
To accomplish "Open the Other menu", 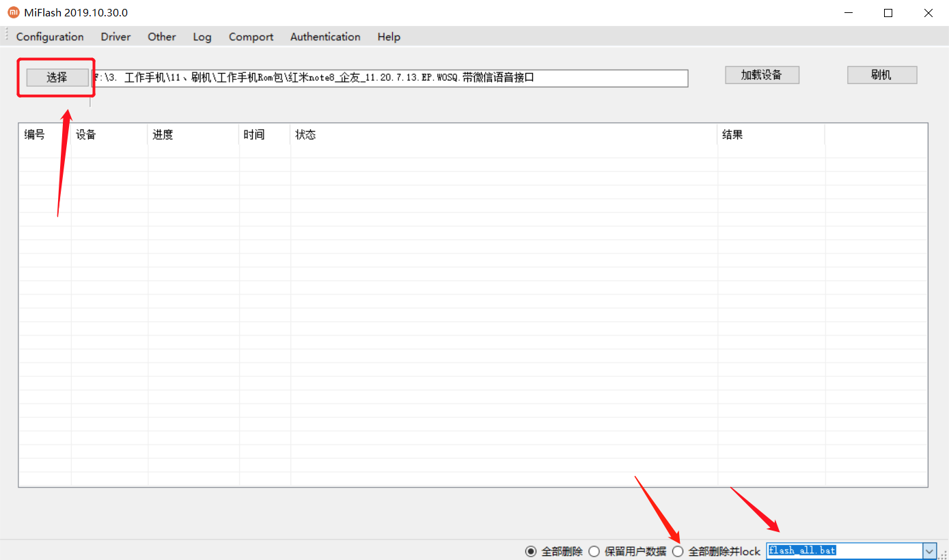I will click(162, 37).
